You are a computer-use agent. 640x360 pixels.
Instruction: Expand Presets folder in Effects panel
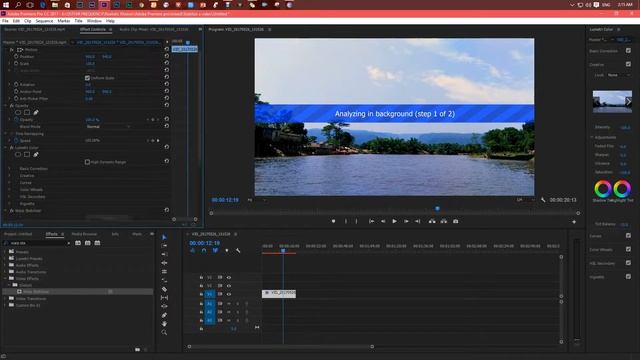5,252
